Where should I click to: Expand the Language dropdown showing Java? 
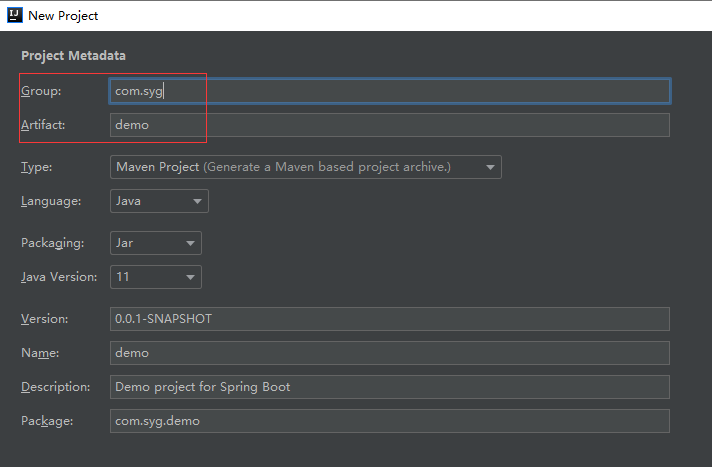[159, 201]
